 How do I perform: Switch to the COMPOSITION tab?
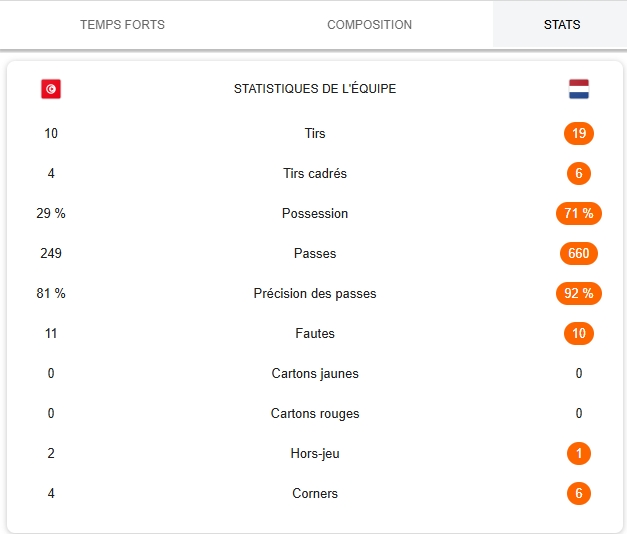369,25
